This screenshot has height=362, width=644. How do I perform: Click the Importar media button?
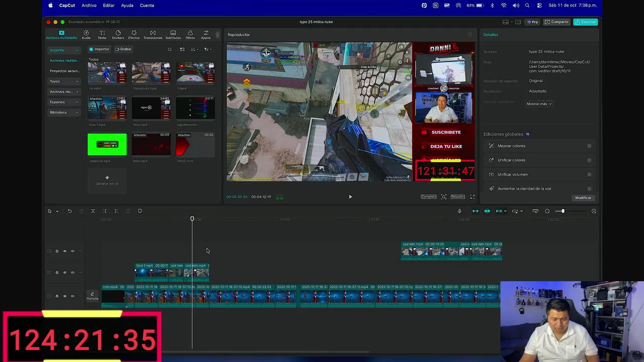coord(99,49)
